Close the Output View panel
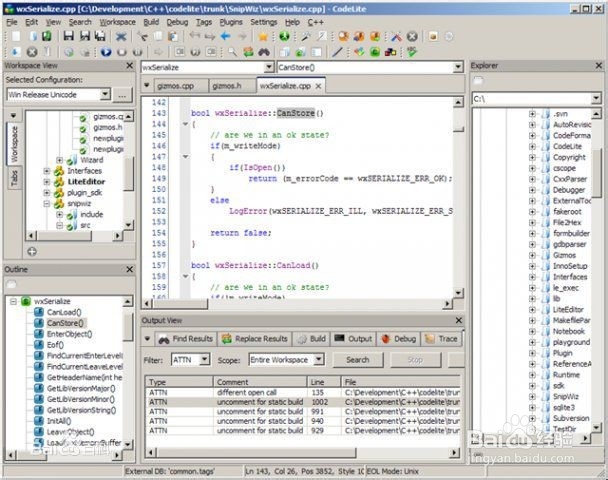The width and height of the screenshot is (608, 480). click(x=459, y=320)
